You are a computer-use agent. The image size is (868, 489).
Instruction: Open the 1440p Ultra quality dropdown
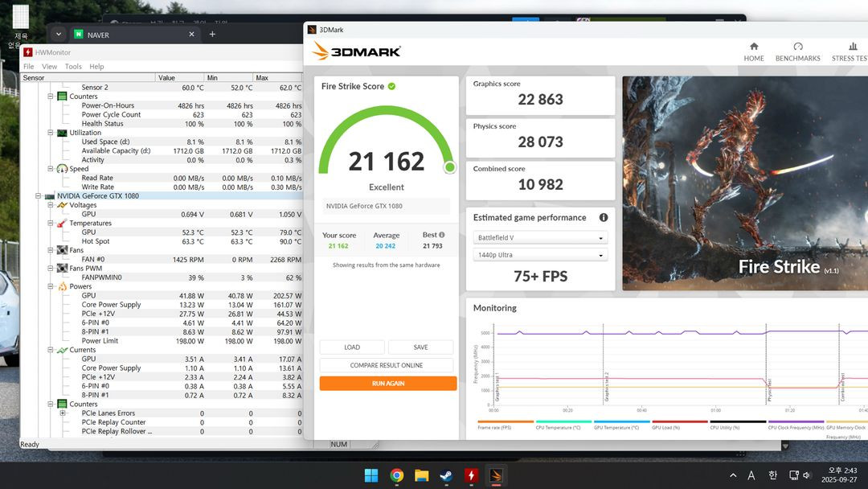(539, 255)
